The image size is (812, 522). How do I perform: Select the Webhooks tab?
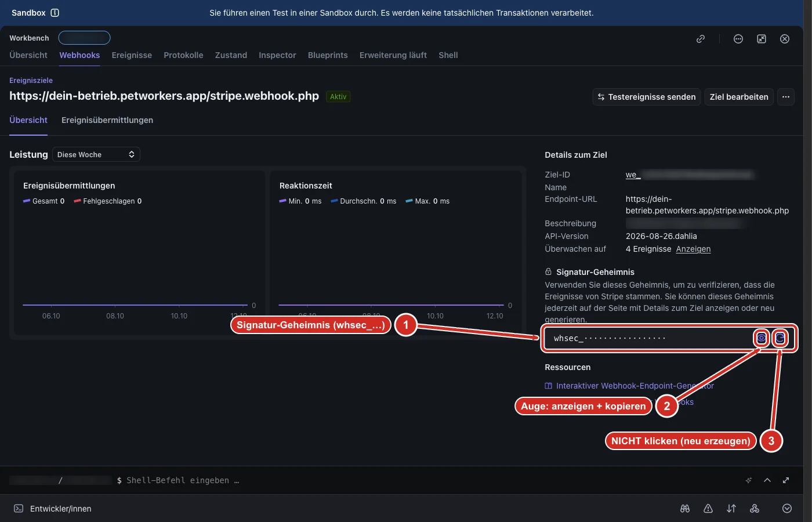[x=79, y=55]
